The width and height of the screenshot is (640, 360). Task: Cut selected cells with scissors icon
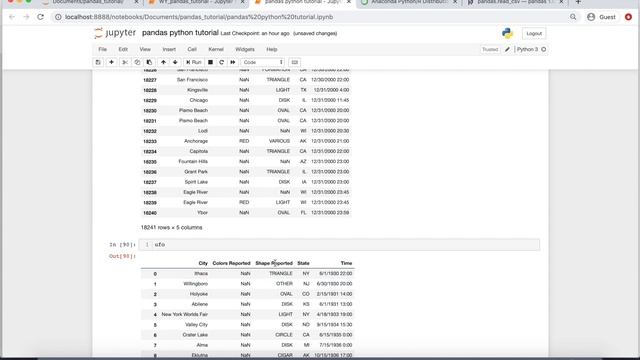coord(125,62)
